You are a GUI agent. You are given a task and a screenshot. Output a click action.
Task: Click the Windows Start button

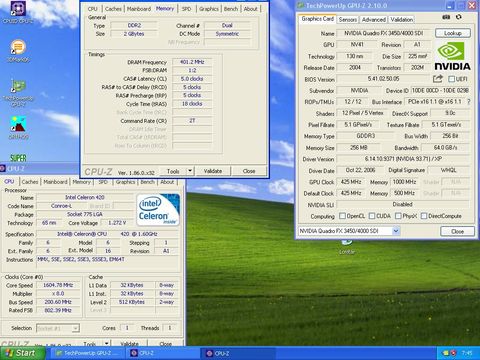23,353
